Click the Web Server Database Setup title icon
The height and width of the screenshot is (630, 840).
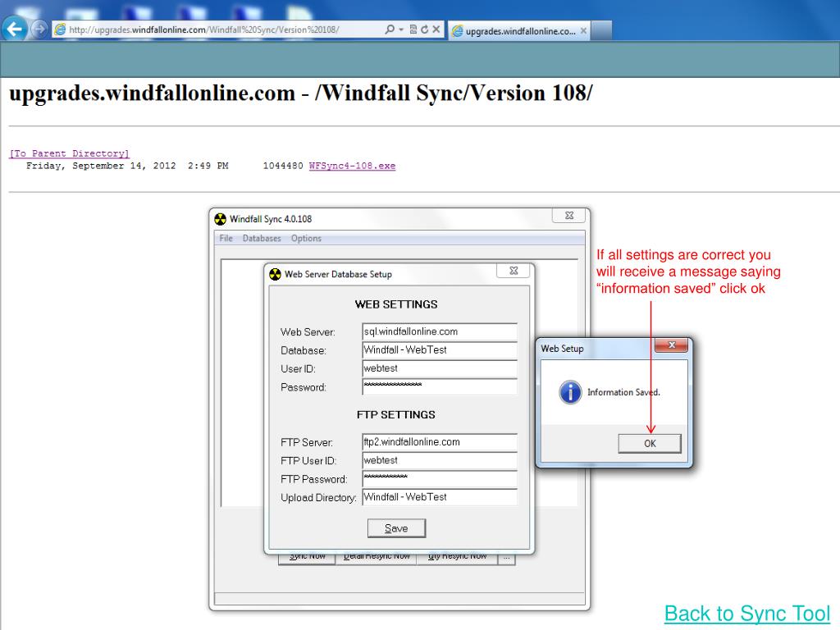coord(275,274)
